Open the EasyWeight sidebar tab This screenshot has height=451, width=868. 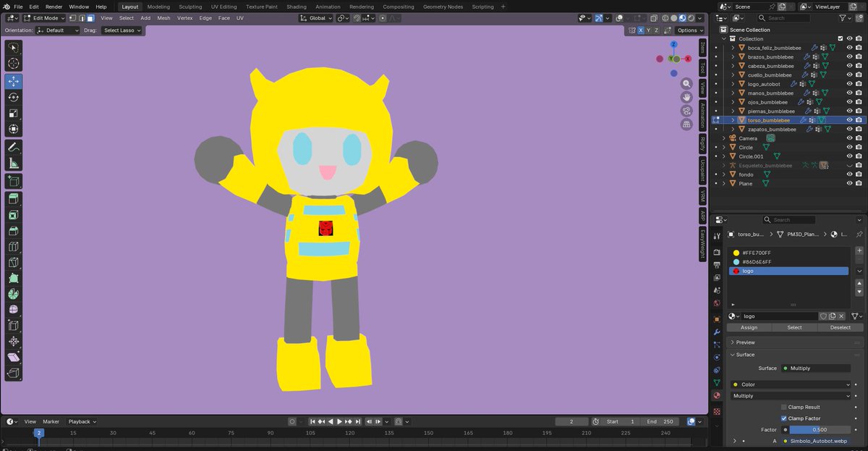pyautogui.click(x=702, y=244)
